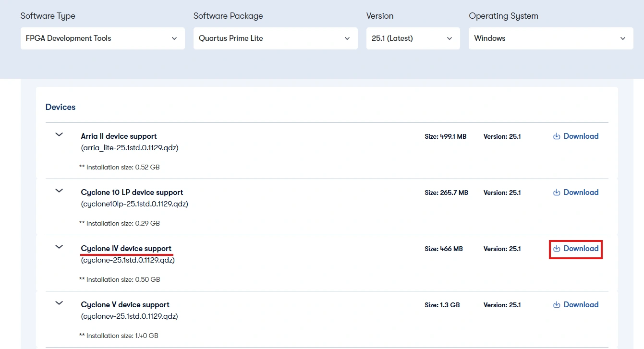Expand the Arria II device support row
Screen dimensions: 644x349
pyautogui.click(x=59, y=135)
